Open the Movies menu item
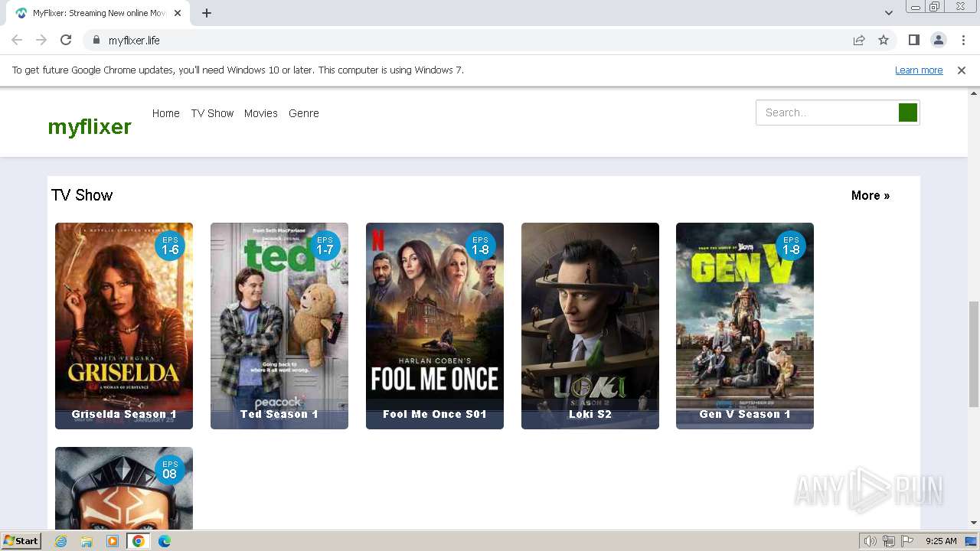Image resolution: width=980 pixels, height=551 pixels. (260, 113)
